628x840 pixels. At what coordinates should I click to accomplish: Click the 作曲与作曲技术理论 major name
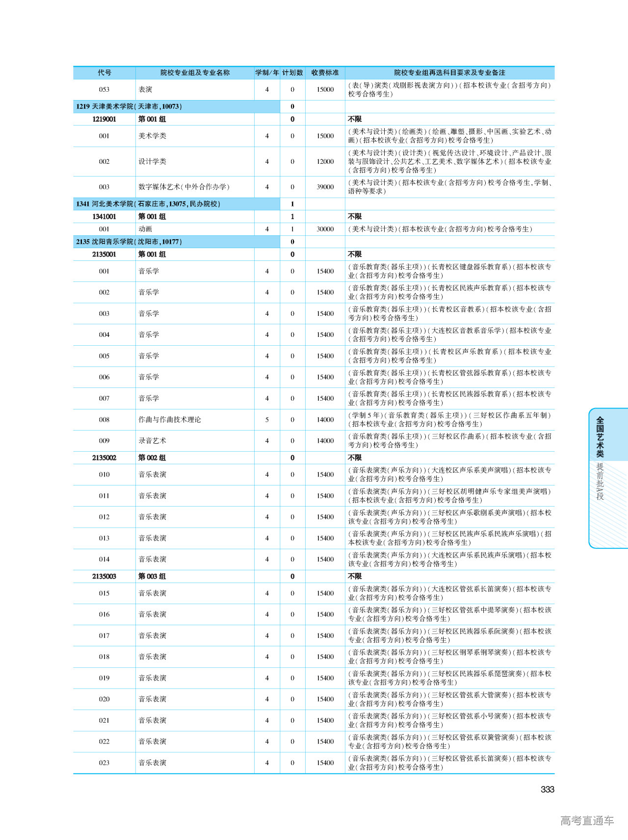coord(170,420)
